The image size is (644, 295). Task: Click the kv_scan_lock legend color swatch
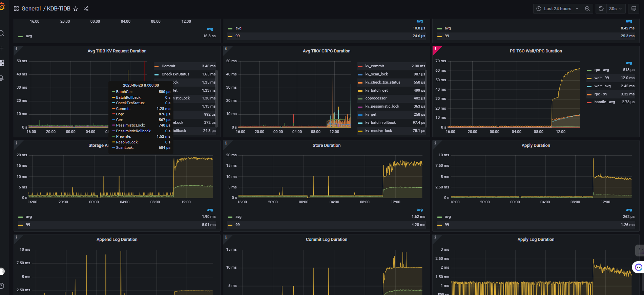click(x=360, y=74)
